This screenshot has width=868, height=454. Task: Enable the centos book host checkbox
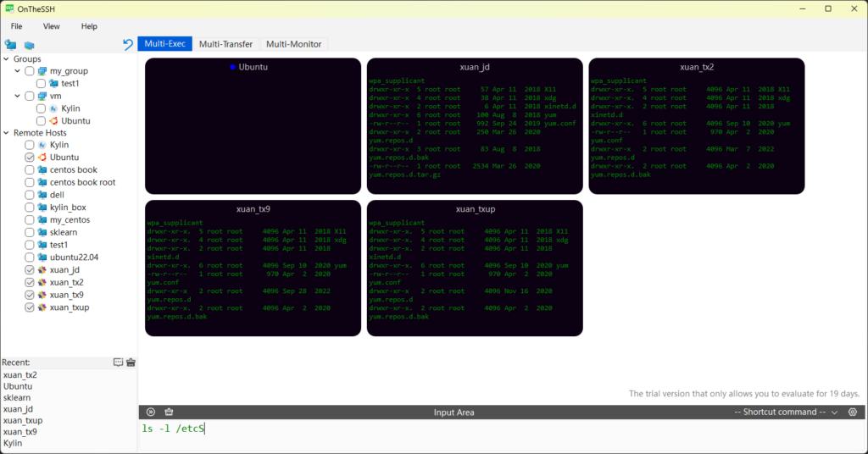coord(30,170)
